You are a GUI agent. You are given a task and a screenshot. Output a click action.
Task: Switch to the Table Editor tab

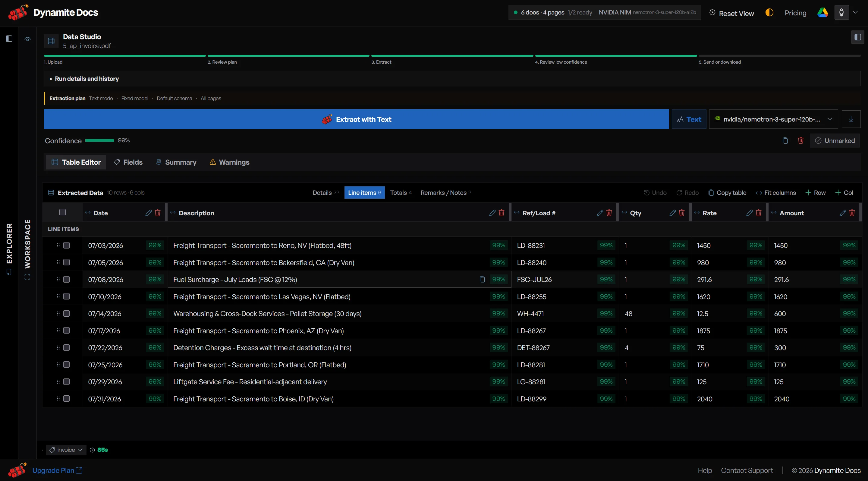click(76, 162)
